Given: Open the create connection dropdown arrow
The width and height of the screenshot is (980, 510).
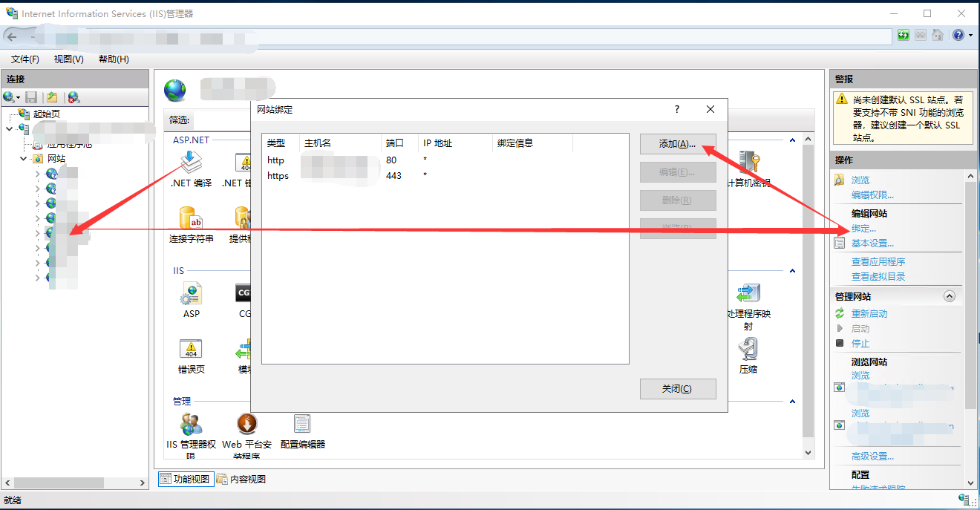Looking at the screenshot, I should tap(19, 98).
